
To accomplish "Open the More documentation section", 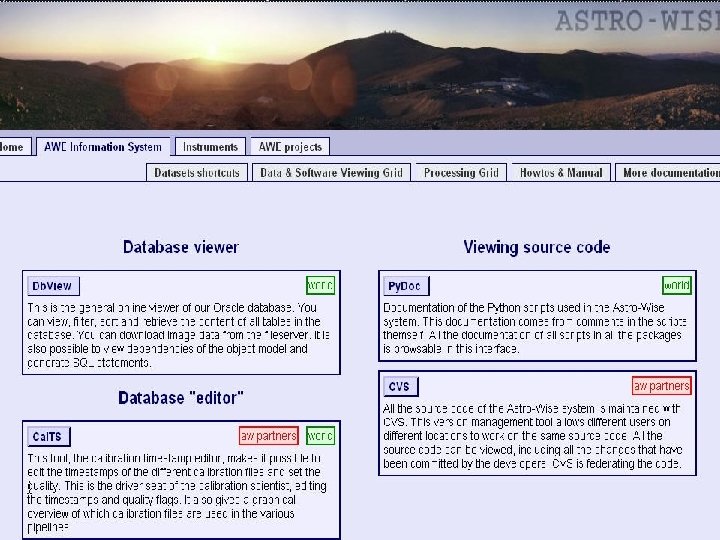I will coord(668,173).
